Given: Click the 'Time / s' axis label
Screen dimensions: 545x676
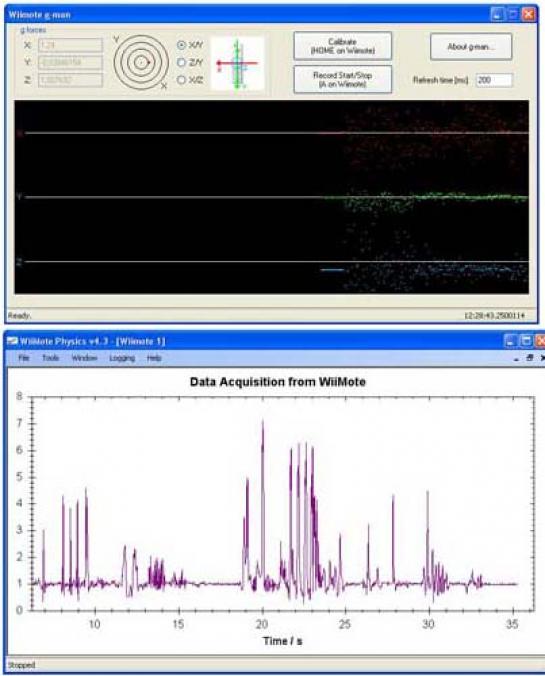Looking at the screenshot, I should [x=282, y=641].
